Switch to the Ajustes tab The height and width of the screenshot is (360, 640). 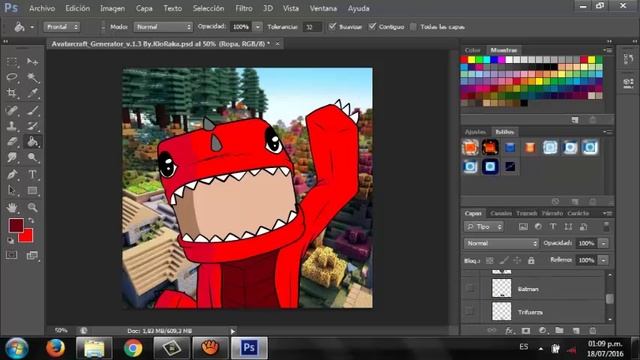475,131
